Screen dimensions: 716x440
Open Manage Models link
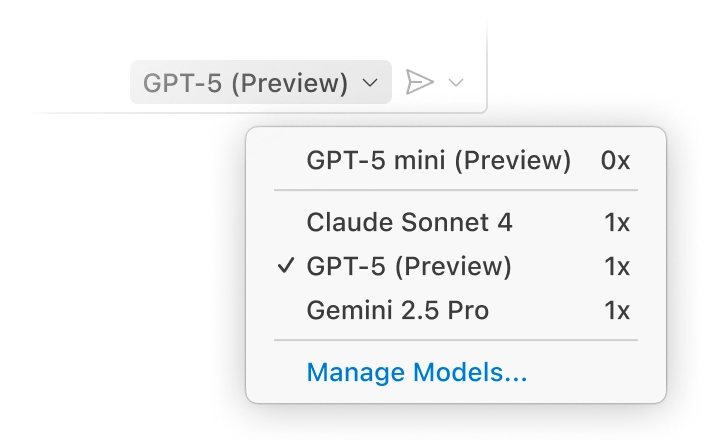(x=416, y=373)
